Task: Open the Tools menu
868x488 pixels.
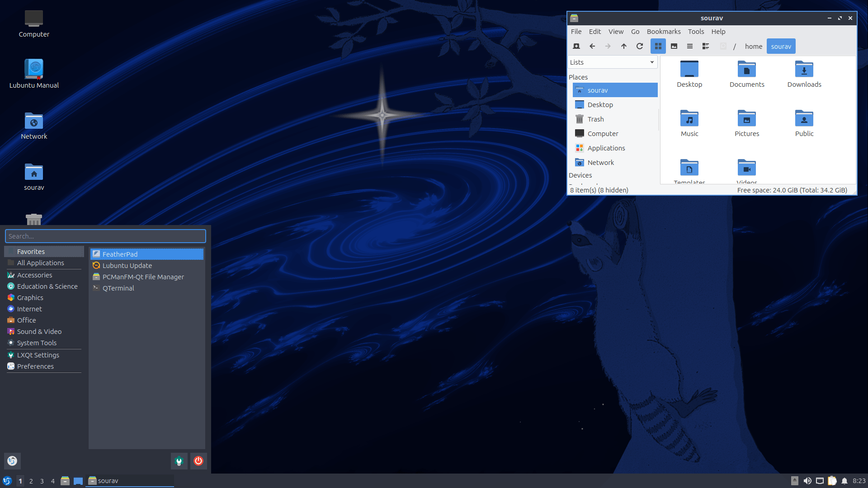Action: tap(696, 32)
